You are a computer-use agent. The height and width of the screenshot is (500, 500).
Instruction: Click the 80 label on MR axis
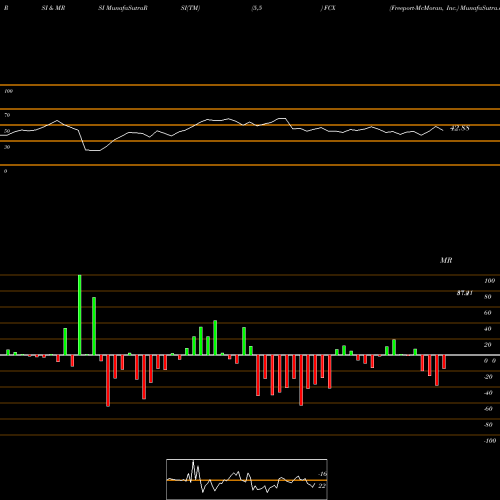(x=488, y=297)
